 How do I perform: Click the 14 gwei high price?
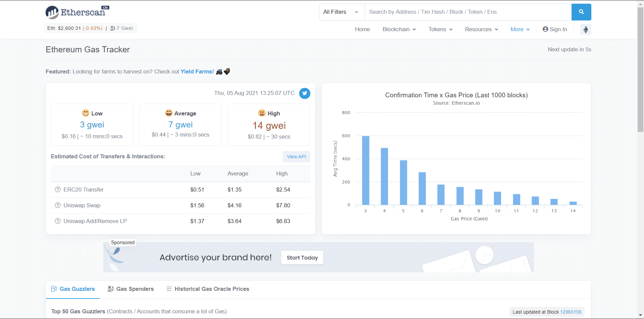(269, 125)
